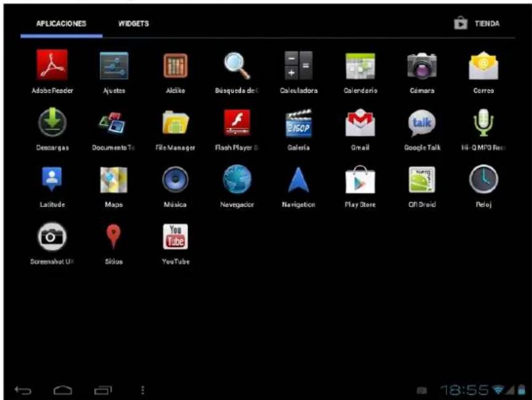Viewport: 532px width, 400px height.
Task: Open the Música player
Action: pyautogui.click(x=174, y=181)
